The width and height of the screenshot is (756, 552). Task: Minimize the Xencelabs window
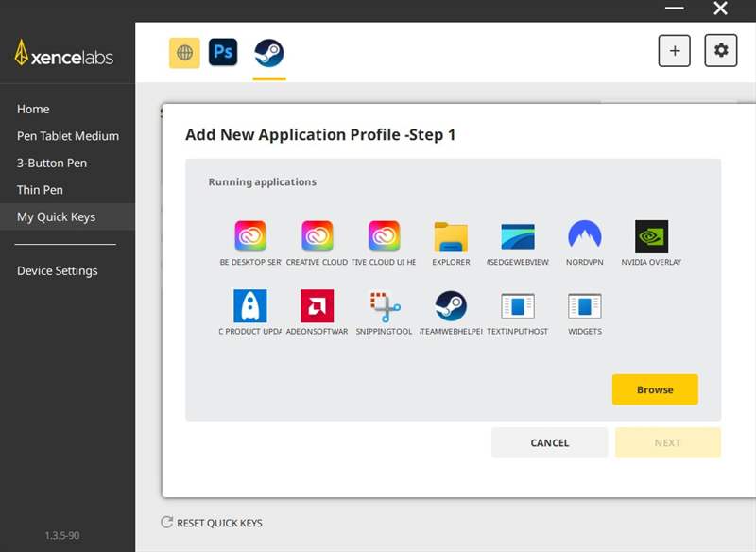674,9
